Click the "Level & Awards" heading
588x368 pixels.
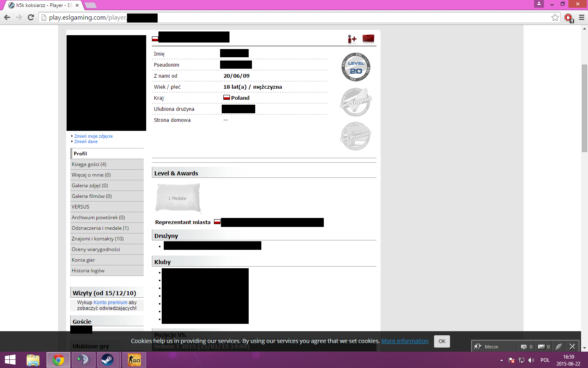click(x=176, y=173)
